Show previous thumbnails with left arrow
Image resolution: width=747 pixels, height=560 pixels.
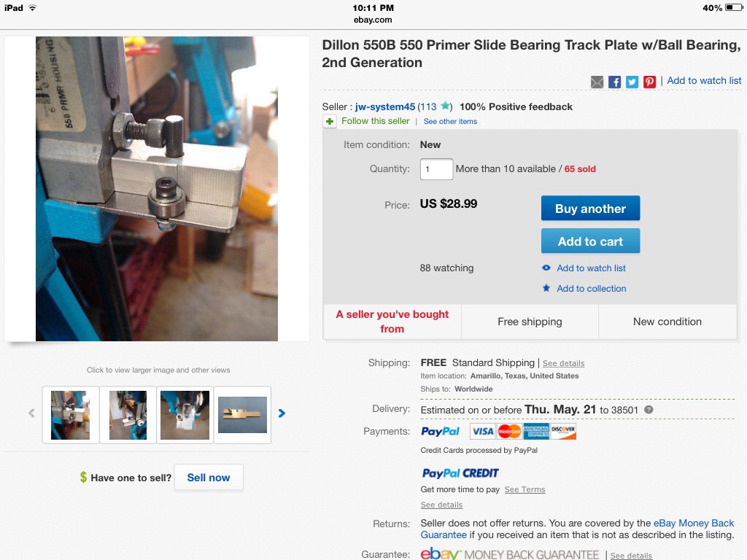[31, 413]
